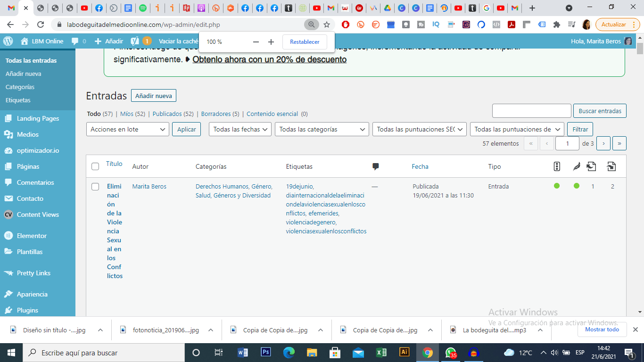Open LBM Online site home link
Screen dimensions: 644x362
click(41, 41)
